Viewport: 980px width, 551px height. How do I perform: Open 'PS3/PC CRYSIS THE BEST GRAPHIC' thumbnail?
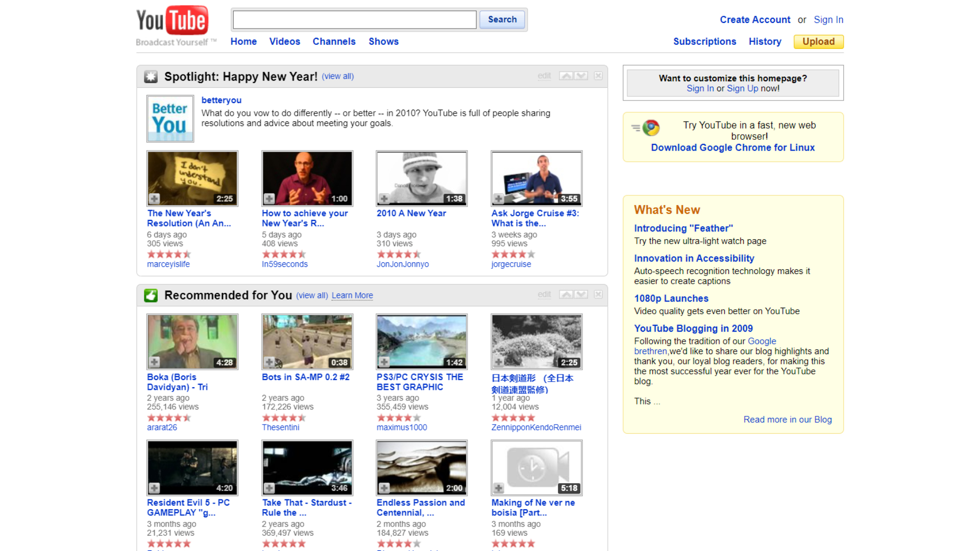[422, 342]
